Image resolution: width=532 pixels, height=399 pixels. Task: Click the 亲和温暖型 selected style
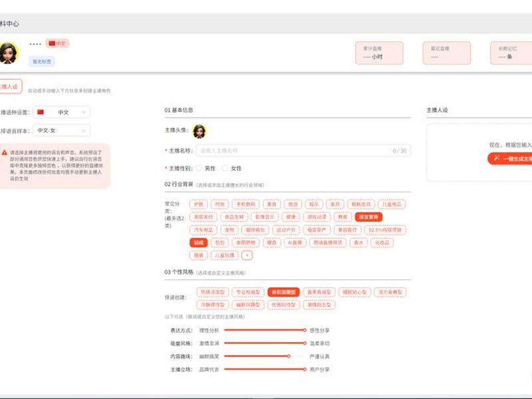(x=284, y=292)
